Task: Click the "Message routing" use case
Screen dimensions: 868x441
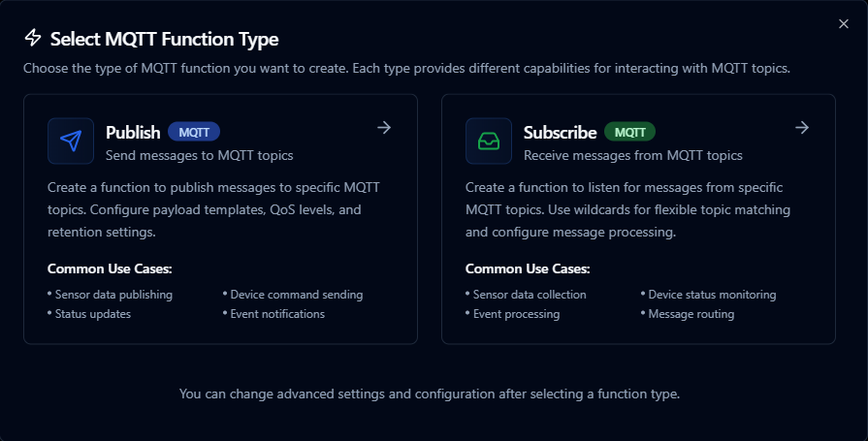Action: 691,314
